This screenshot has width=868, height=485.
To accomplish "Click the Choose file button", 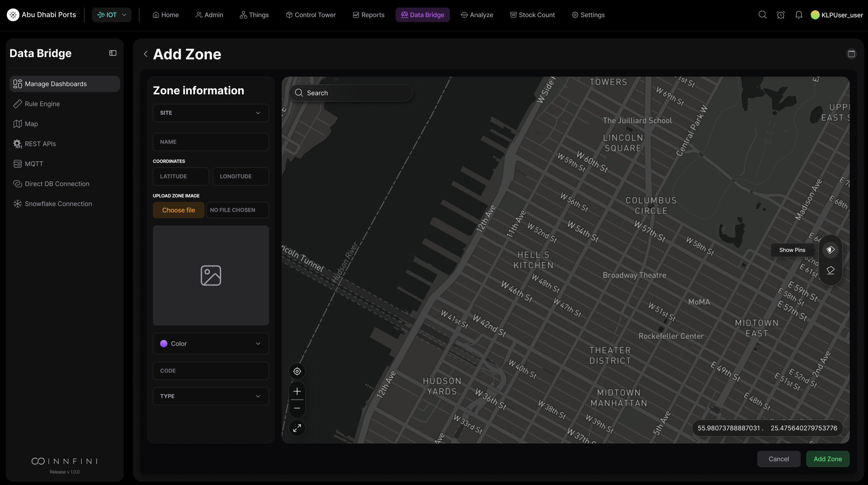I will tap(178, 210).
